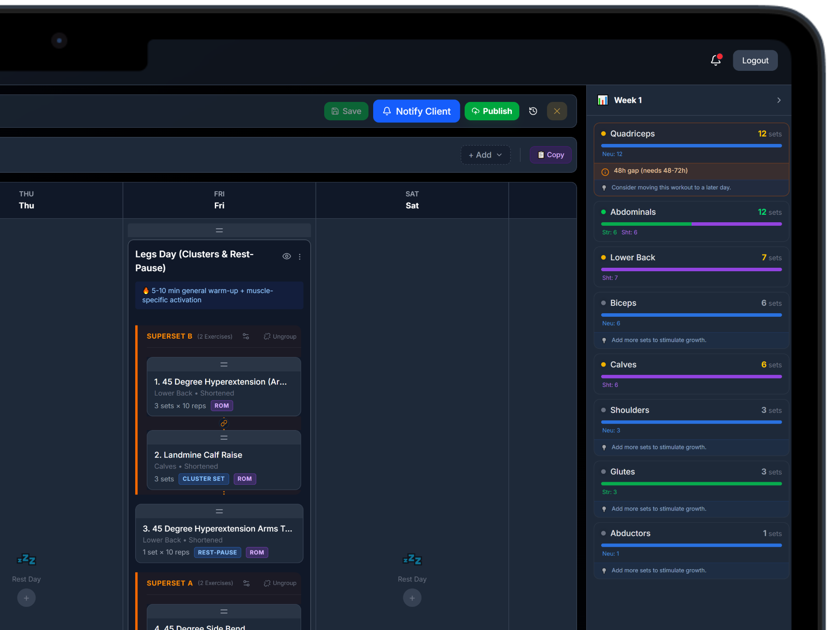This screenshot has width=840, height=630.
Task: Open the Add dropdown
Action: pos(486,155)
